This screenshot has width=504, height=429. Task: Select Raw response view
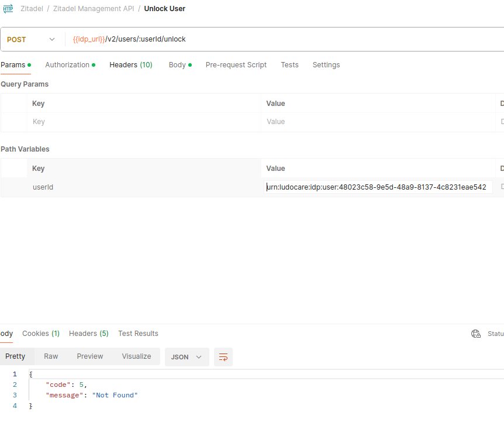pos(51,356)
